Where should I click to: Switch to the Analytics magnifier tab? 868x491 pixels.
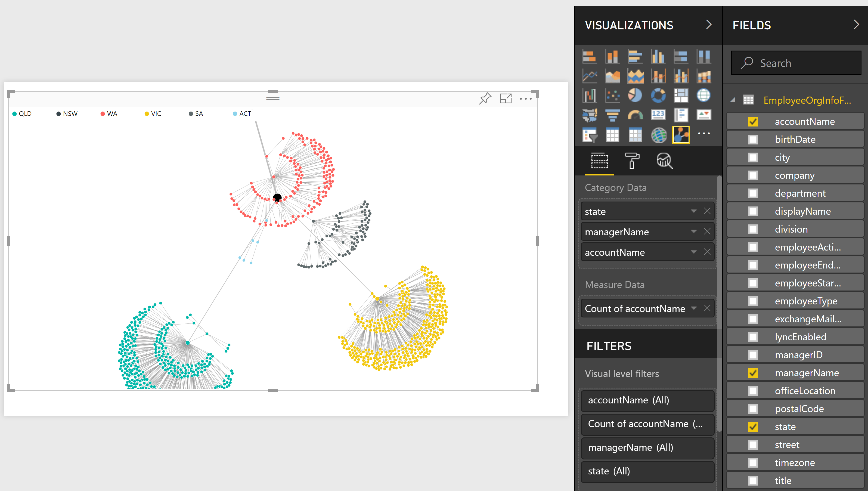coord(664,161)
